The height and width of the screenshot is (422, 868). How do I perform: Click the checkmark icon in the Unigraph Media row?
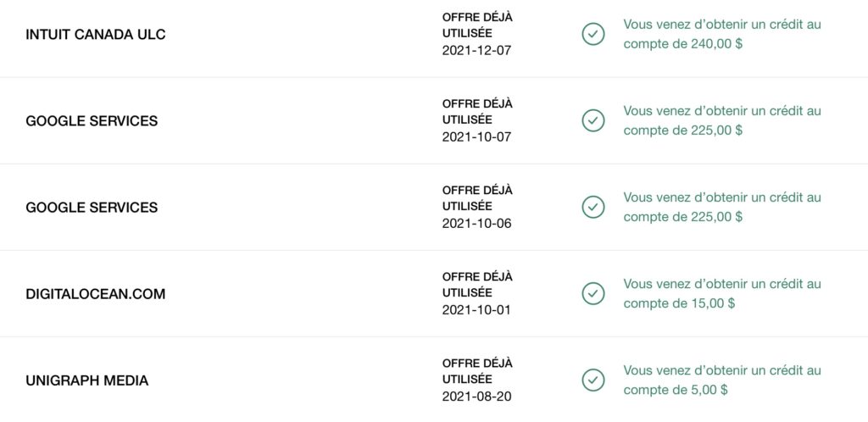click(x=593, y=380)
